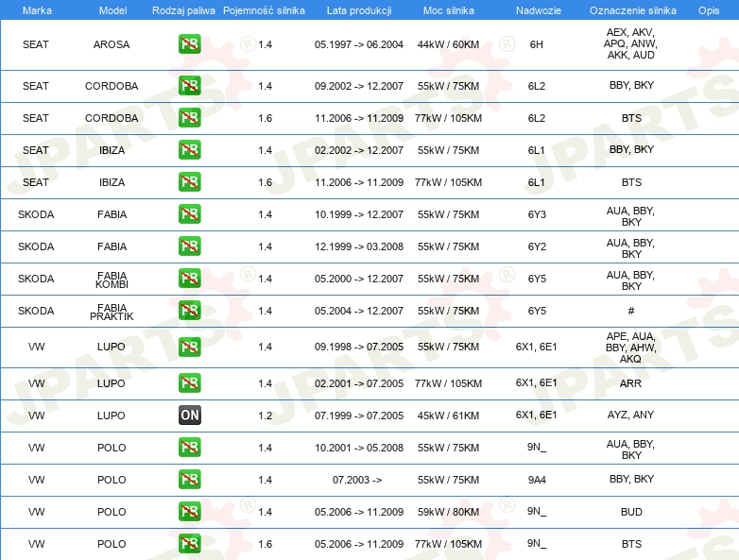Click the petrol fuel icon in the FABIA 6Y3 row
Viewport: 739px width, 560px height.
pyautogui.click(x=189, y=213)
